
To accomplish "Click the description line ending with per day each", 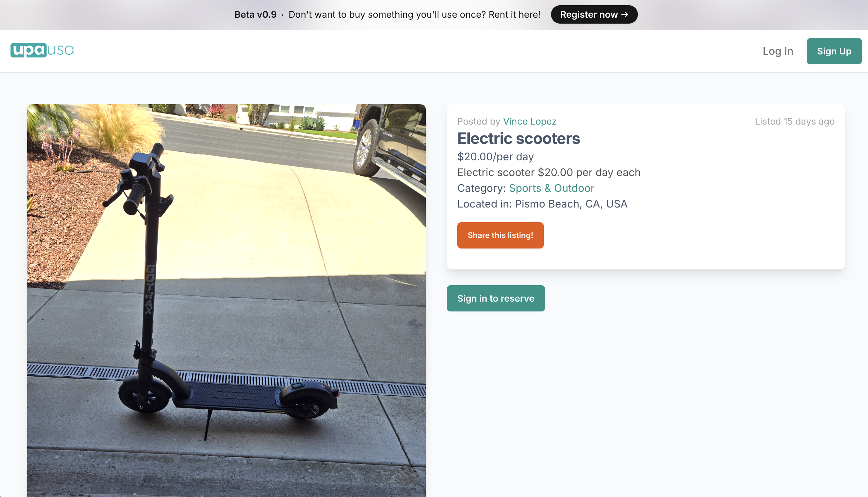I will pos(549,172).
